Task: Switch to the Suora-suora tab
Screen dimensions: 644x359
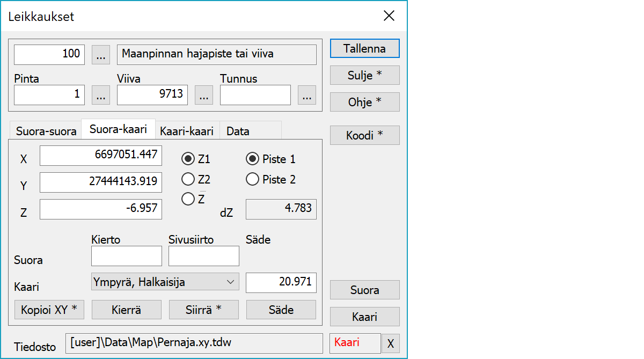Action: coord(46,131)
